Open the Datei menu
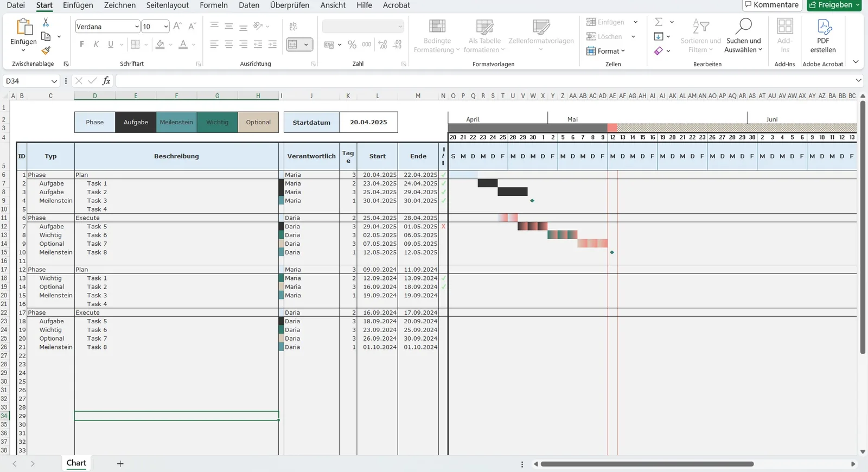The width and height of the screenshot is (868, 472). coord(16,5)
